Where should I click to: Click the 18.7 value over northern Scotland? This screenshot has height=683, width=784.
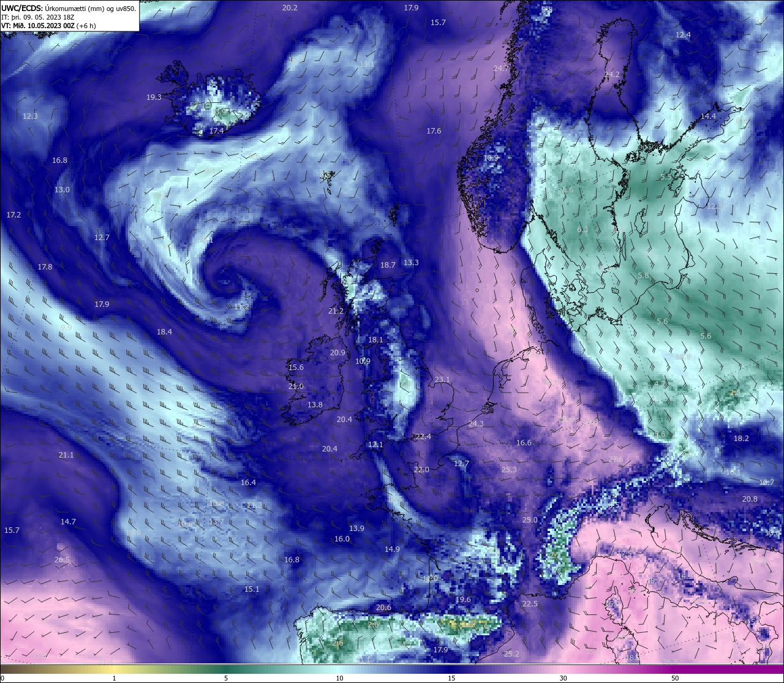(x=388, y=265)
